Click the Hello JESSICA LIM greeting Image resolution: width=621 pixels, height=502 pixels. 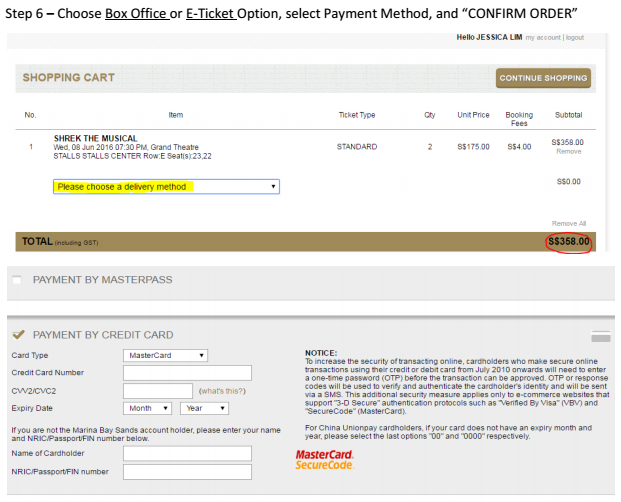(489, 37)
